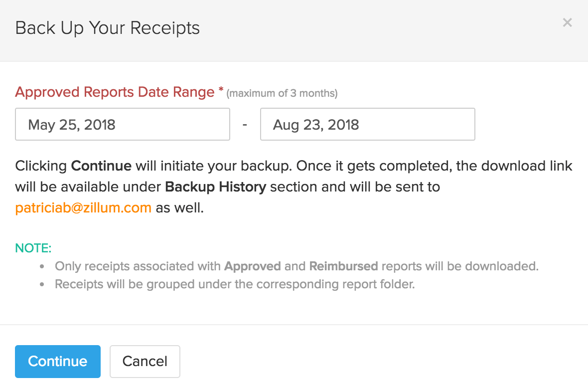
Task: Click the bold Reimbursed word in note
Action: [x=343, y=266]
